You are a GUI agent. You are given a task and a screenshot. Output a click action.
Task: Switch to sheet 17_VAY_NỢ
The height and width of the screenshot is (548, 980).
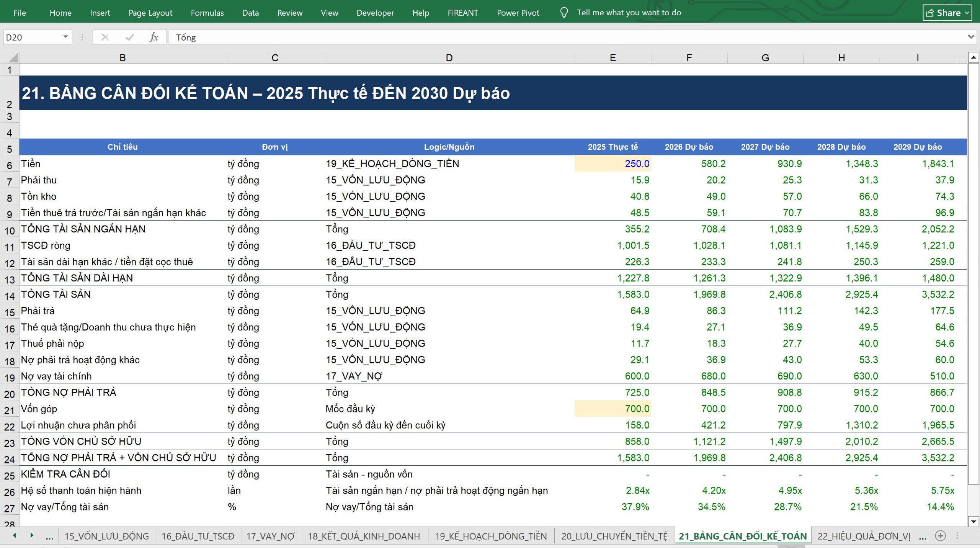(270, 536)
